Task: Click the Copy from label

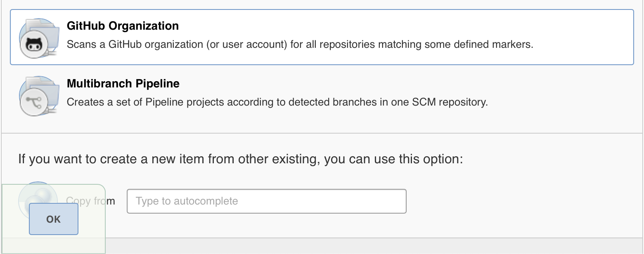Action: point(90,201)
